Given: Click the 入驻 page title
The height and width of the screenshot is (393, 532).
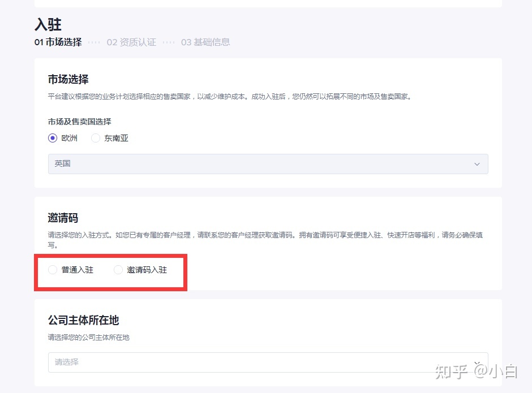Looking at the screenshot, I should 48,24.
